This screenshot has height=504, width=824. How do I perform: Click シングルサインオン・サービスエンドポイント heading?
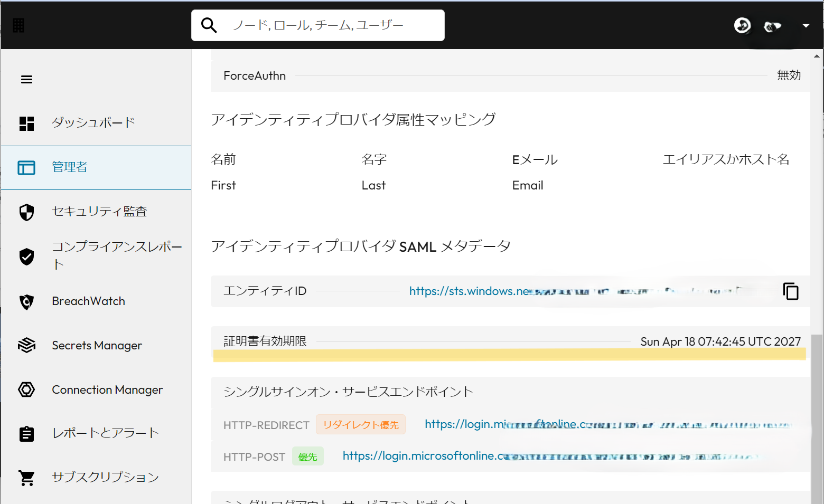click(x=348, y=392)
